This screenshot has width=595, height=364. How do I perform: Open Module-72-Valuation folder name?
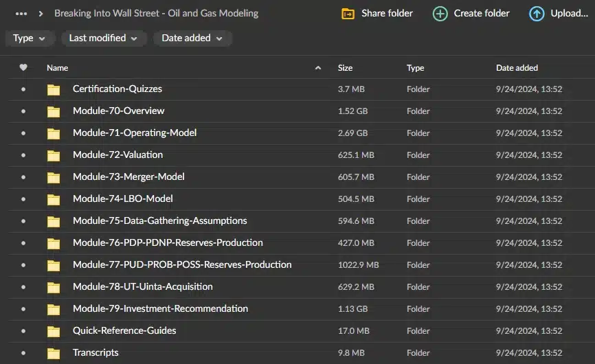[117, 155]
